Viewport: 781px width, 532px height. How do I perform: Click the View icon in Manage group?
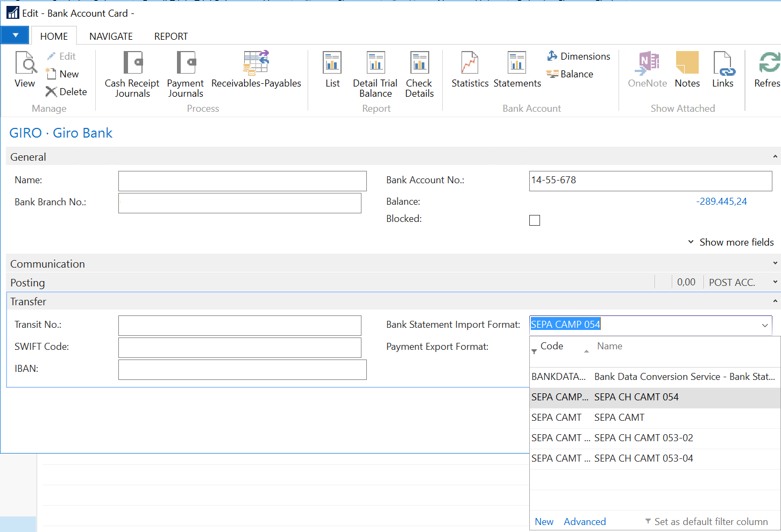[x=25, y=69]
